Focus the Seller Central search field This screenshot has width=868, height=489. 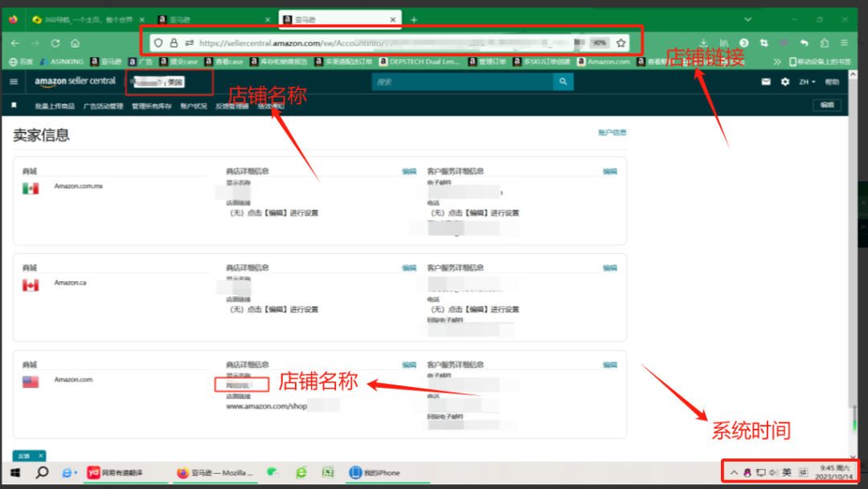462,82
